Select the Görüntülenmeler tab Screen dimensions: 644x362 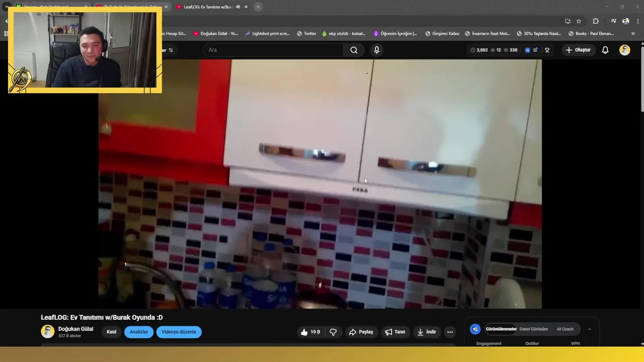pos(501,329)
